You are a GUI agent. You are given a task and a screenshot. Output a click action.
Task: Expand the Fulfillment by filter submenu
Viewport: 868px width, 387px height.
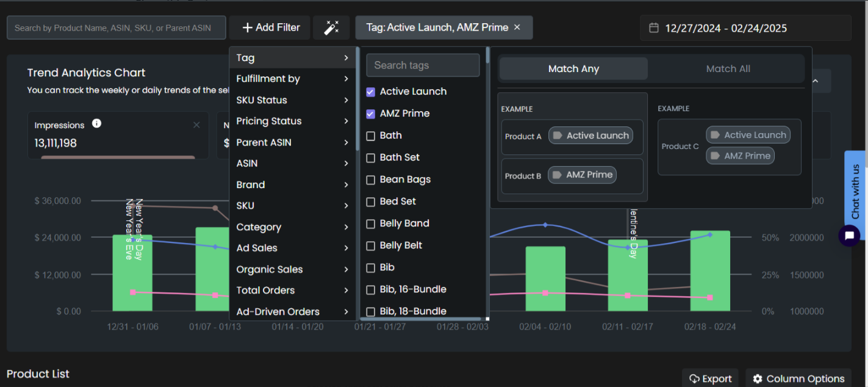coord(292,79)
